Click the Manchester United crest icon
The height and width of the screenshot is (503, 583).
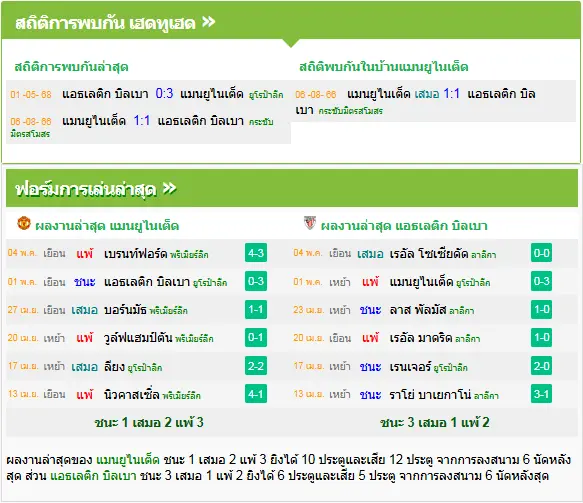coord(24,223)
